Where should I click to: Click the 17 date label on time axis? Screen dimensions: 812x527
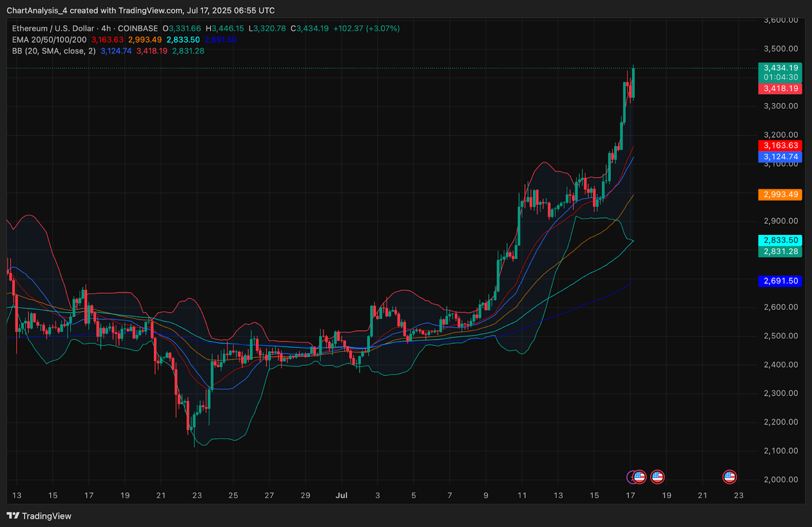pos(630,495)
